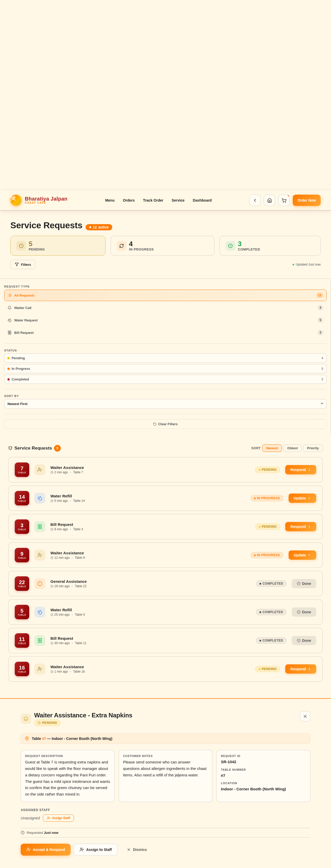331x868 pixels.
Task: Click Respond chevron for Table 7
Action: click(x=309, y=469)
